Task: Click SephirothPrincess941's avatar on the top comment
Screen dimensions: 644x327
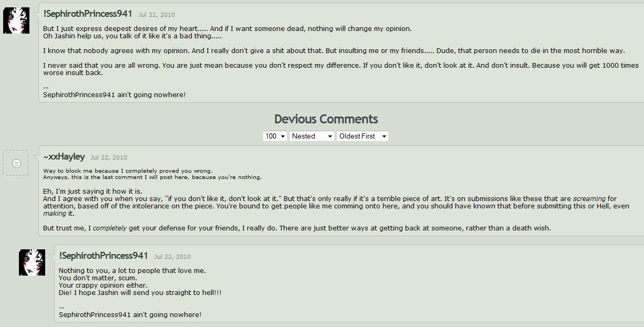Action: point(16,20)
